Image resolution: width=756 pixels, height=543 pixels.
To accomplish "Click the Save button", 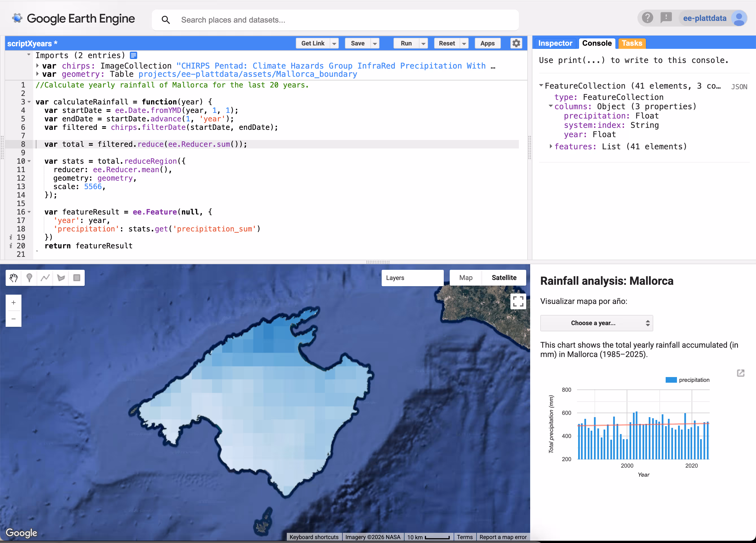I will 358,43.
